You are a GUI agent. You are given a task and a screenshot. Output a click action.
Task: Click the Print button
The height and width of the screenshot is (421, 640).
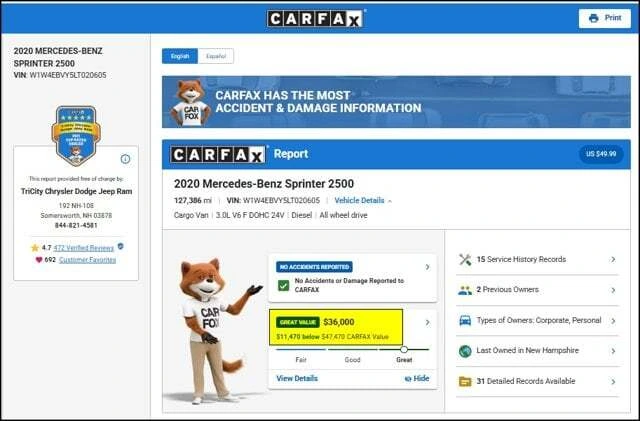point(604,18)
